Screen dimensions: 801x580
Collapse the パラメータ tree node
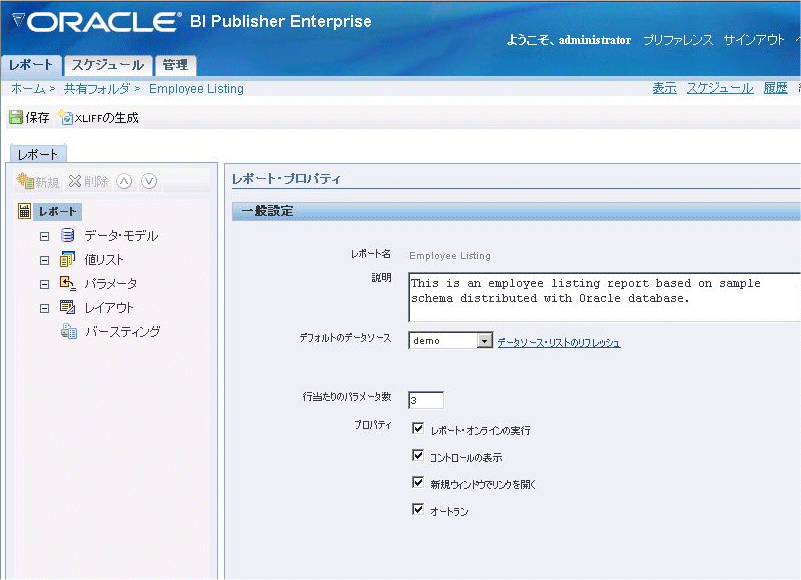click(x=44, y=284)
